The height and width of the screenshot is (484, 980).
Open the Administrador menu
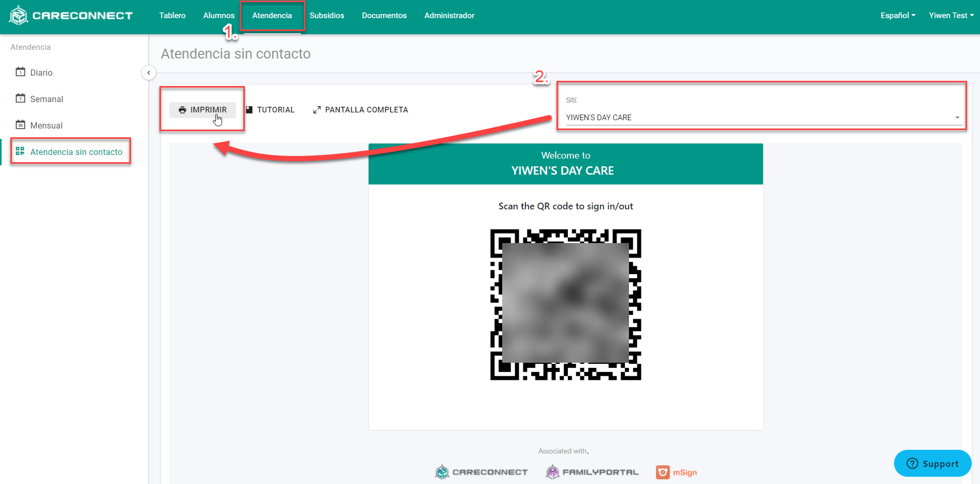click(x=449, y=16)
